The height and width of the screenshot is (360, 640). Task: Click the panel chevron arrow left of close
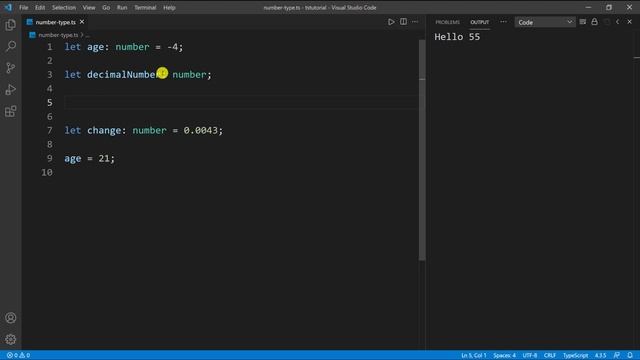[618, 22]
